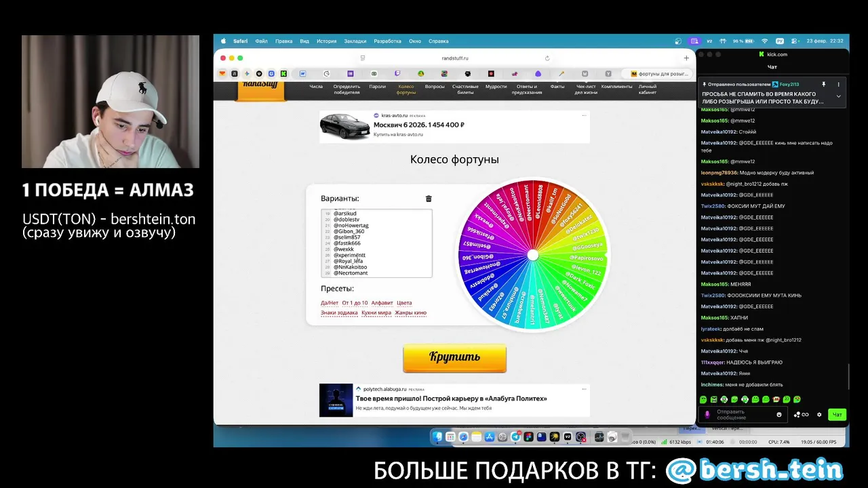Viewport: 868px width, 488px height.
Task: Open the Trash in the Dock
Action: point(625,437)
